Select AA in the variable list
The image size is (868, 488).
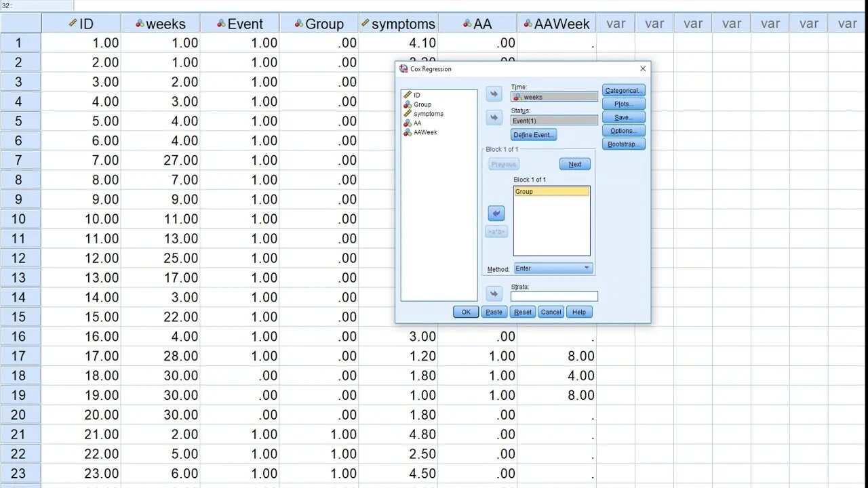[412, 123]
